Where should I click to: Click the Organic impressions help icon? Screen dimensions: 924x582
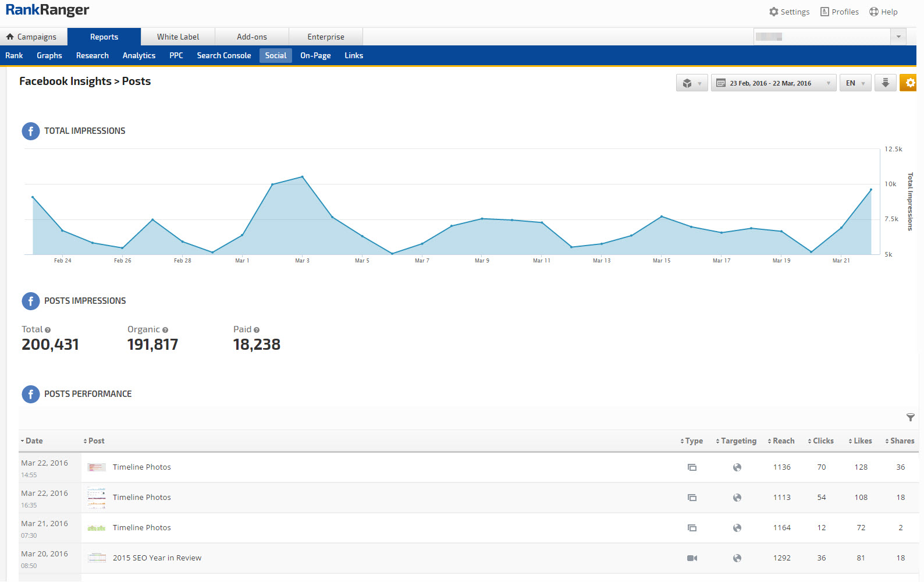165,330
